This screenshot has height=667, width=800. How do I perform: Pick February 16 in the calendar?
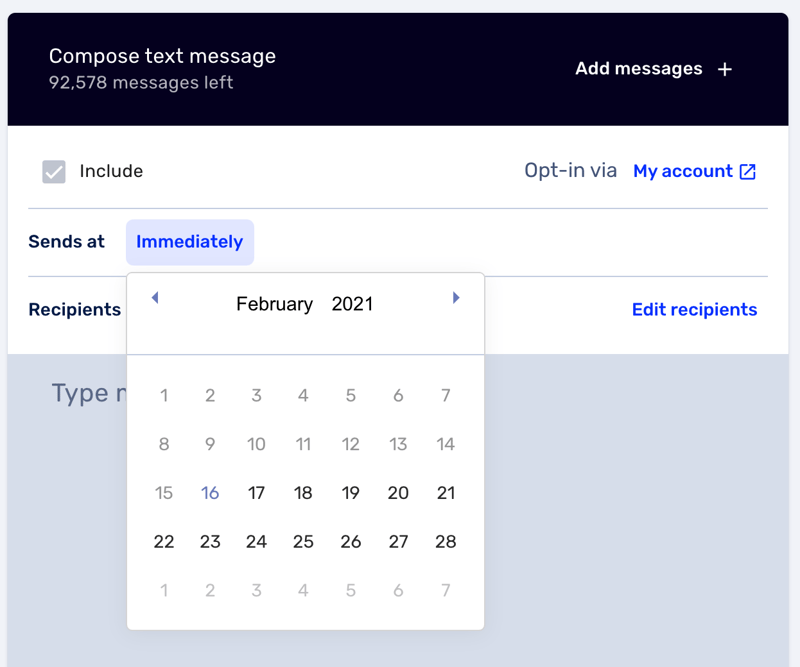(210, 493)
